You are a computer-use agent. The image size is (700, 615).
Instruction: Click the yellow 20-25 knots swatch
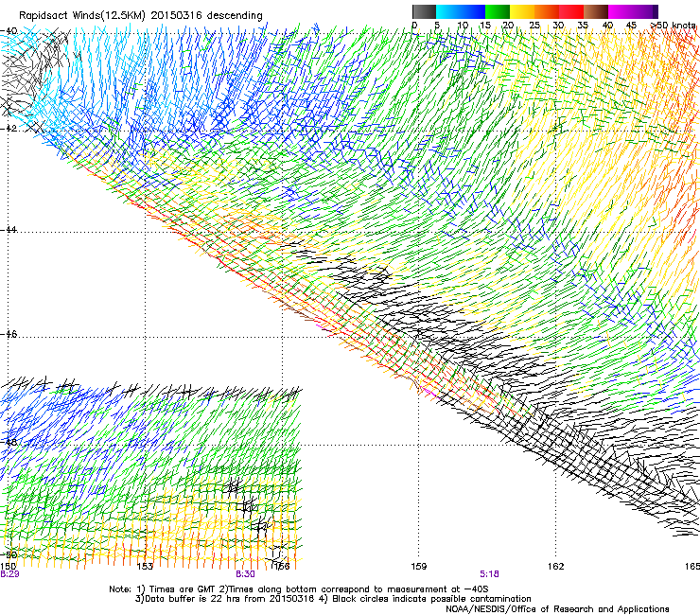(522, 11)
